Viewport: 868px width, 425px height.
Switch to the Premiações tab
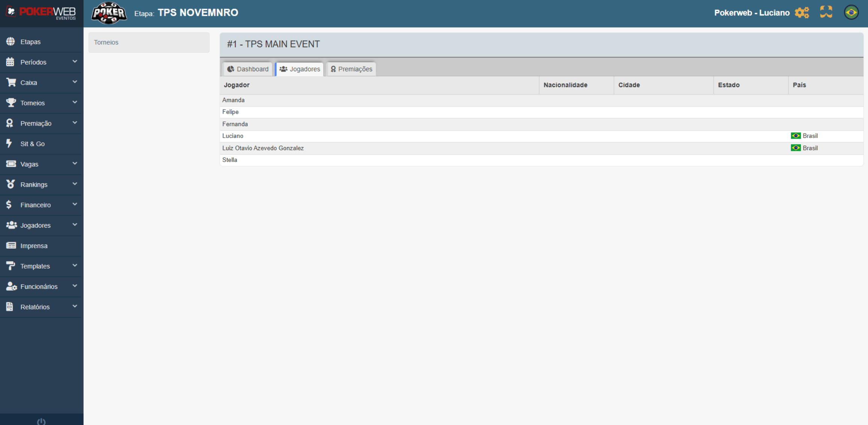tap(351, 69)
